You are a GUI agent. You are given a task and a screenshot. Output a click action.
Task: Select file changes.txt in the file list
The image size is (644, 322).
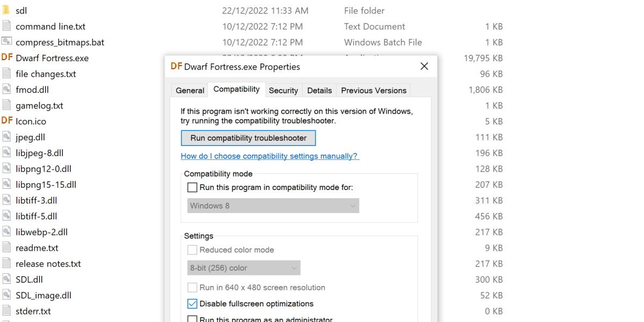pos(46,74)
